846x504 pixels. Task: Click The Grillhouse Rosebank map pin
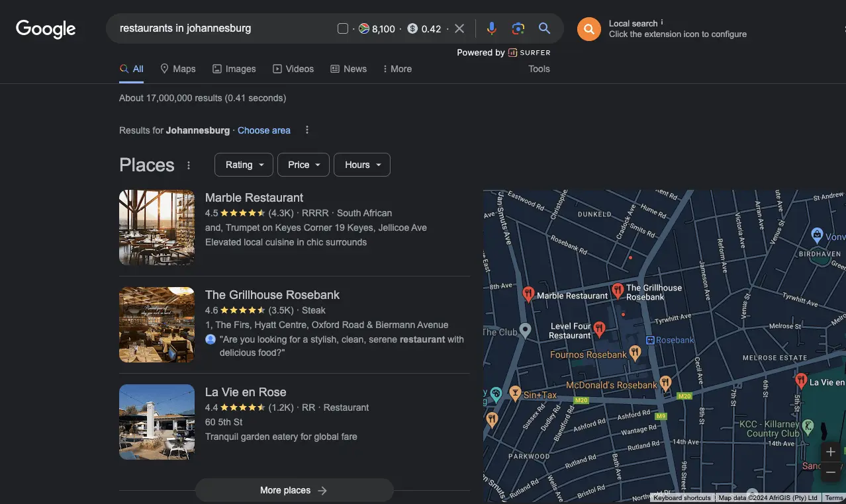(x=618, y=290)
